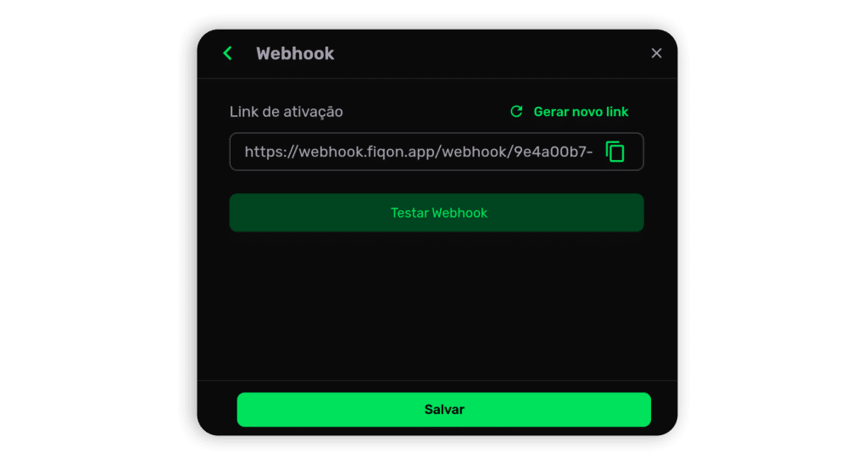868x470 pixels.
Task: Click the refresh icon beside Gerar novo link
Action: click(516, 112)
